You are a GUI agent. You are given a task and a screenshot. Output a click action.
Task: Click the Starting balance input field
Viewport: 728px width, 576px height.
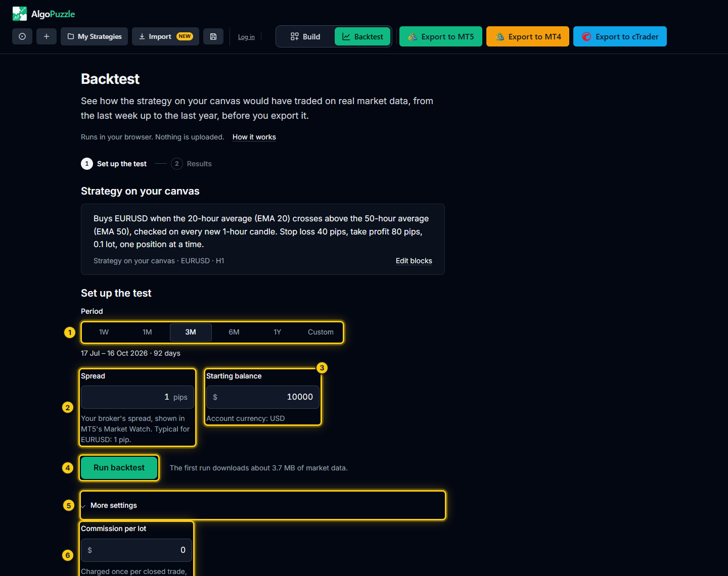[263, 397]
